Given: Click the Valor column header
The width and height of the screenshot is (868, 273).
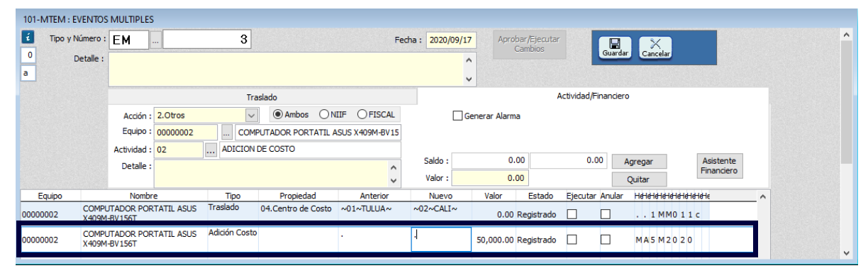Looking at the screenshot, I should pyautogui.click(x=494, y=196).
